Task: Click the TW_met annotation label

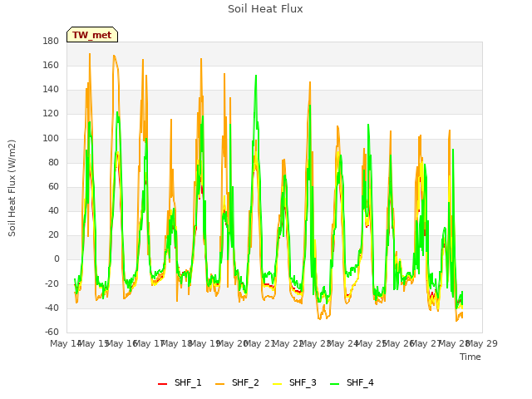Action: [x=92, y=35]
